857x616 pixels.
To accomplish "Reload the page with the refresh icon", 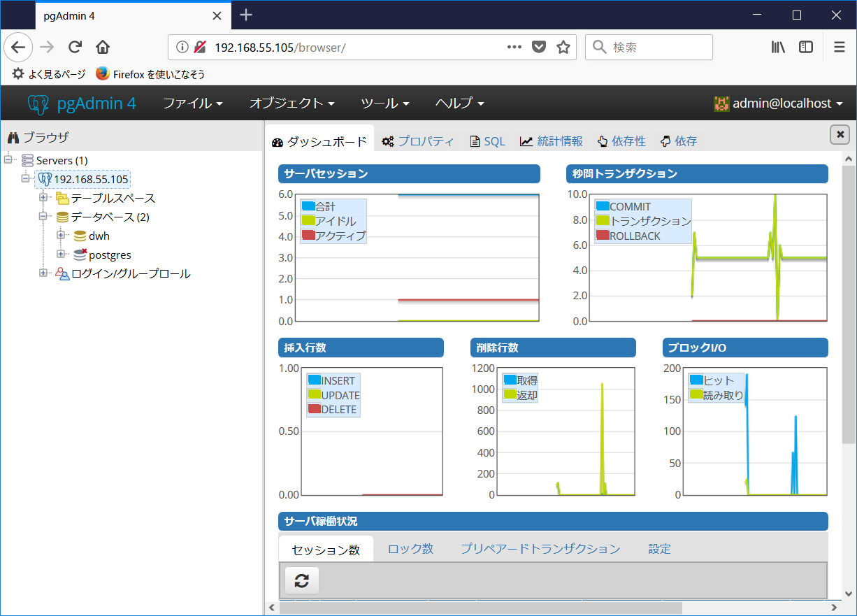I will pos(75,47).
